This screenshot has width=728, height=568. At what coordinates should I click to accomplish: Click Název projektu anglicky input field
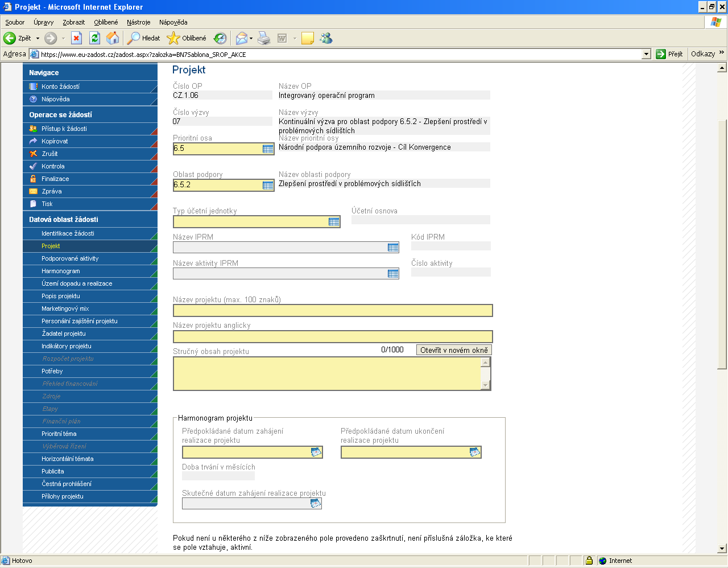[333, 336]
